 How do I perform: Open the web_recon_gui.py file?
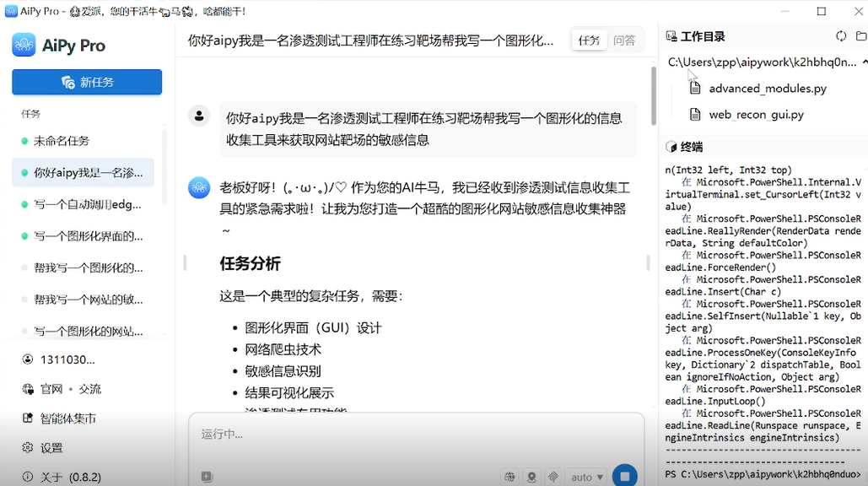coord(756,115)
